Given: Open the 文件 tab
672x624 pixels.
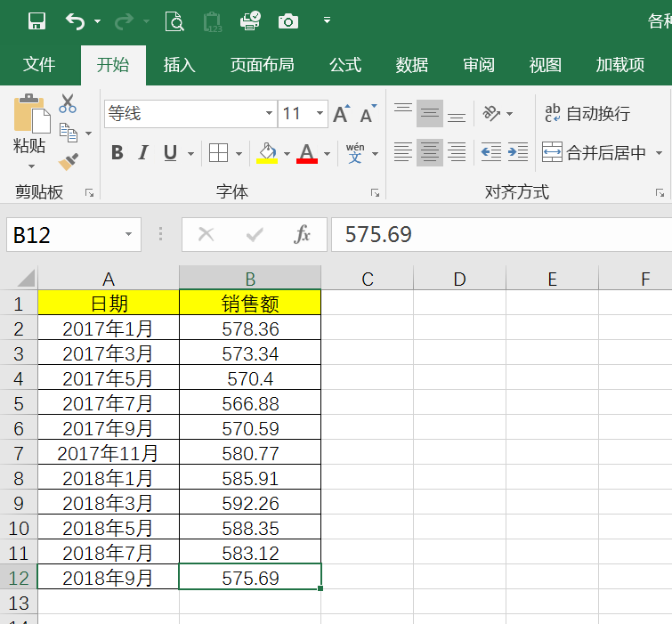Looking at the screenshot, I should (x=39, y=65).
